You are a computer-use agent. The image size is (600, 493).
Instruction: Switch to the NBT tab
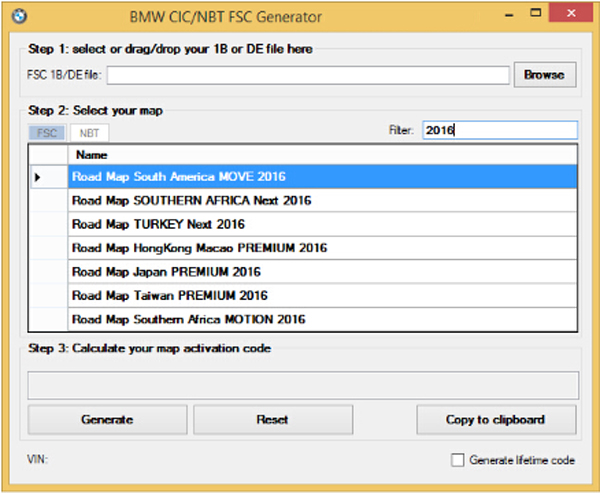click(x=89, y=133)
